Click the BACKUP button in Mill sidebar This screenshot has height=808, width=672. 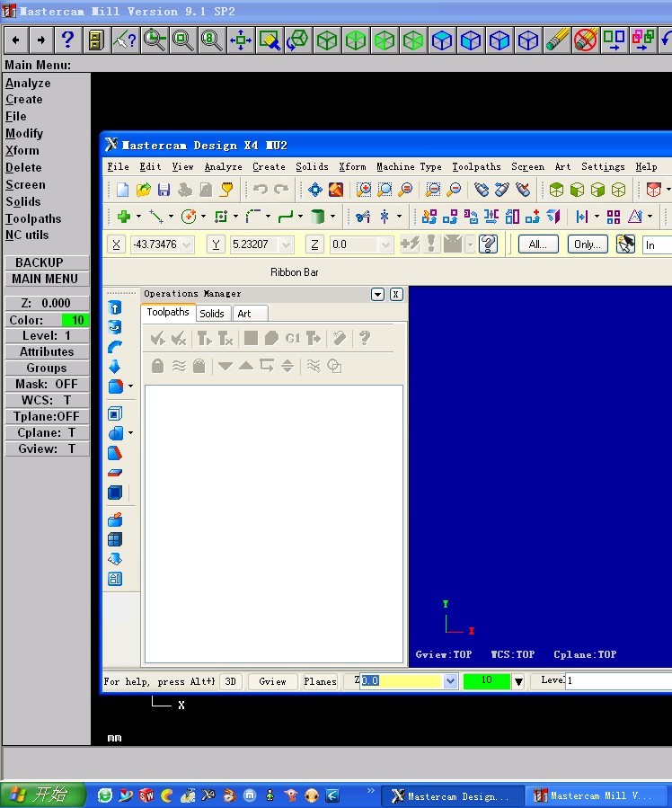pyautogui.click(x=47, y=262)
